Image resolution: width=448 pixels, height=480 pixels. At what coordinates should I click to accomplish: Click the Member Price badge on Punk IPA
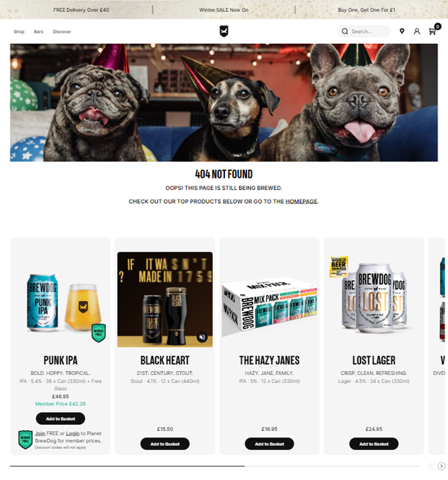[x=98, y=333]
